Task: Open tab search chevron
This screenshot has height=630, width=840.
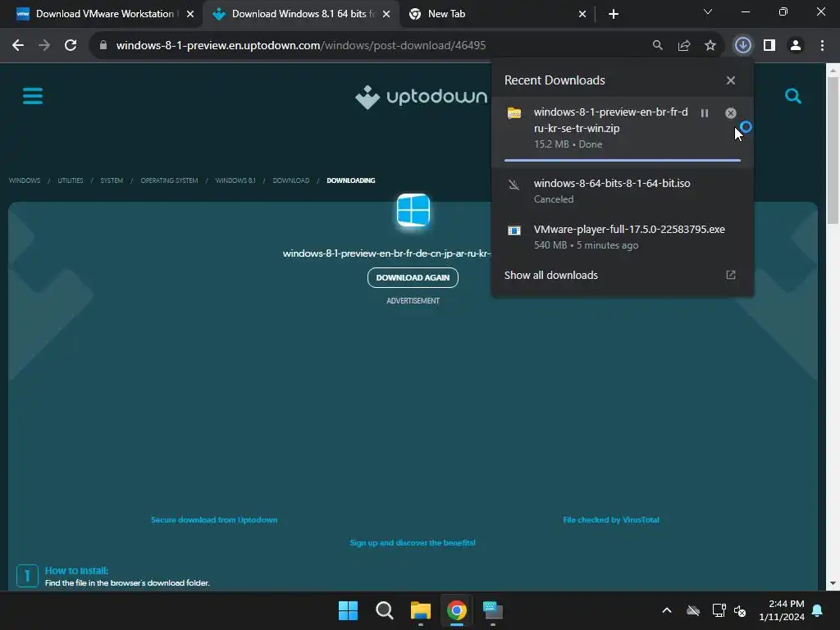Action: (x=707, y=11)
